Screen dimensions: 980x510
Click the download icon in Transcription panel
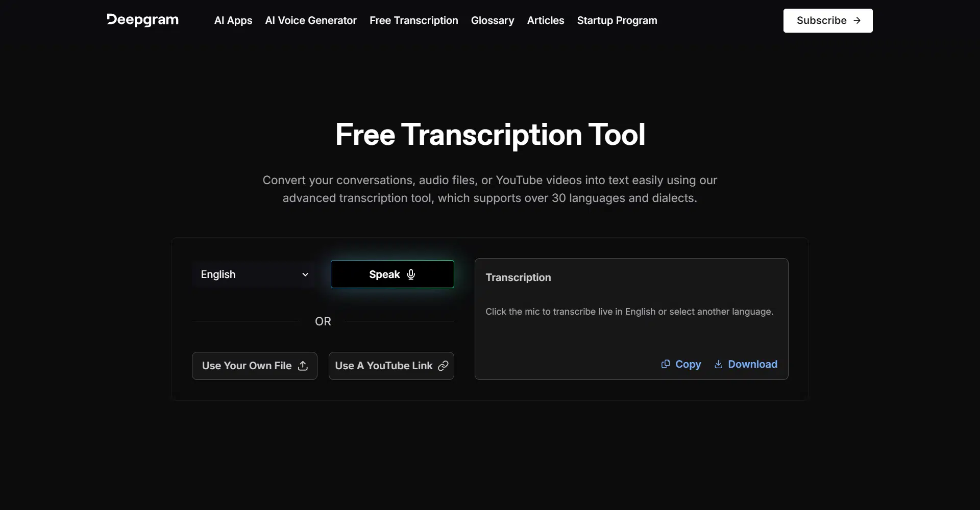tap(718, 364)
